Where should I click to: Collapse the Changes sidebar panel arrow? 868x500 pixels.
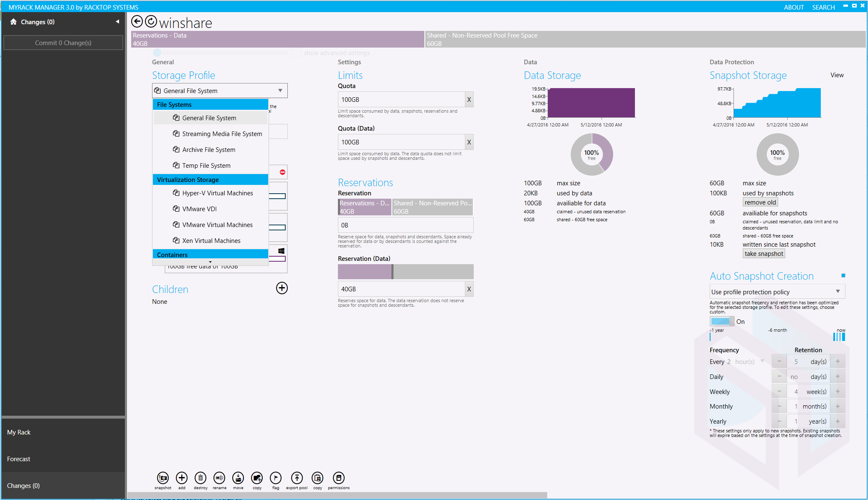pyautogui.click(x=117, y=22)
